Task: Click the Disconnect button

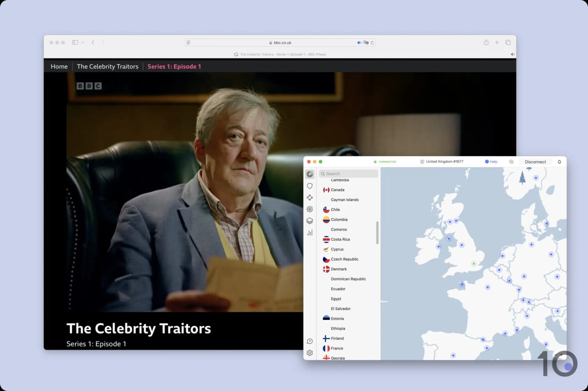Action: [x=535, y=161]
